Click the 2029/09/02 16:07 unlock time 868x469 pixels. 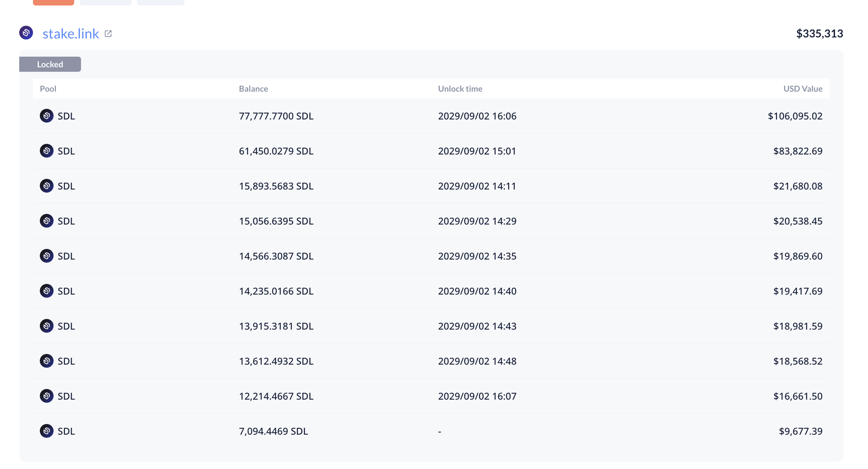477,396
